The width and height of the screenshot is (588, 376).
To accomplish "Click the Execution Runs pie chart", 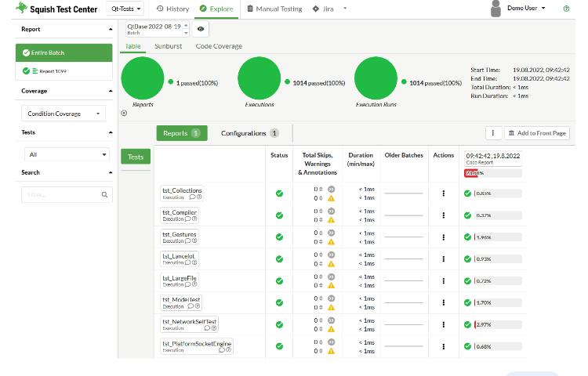I will click(x=376, y=78).
